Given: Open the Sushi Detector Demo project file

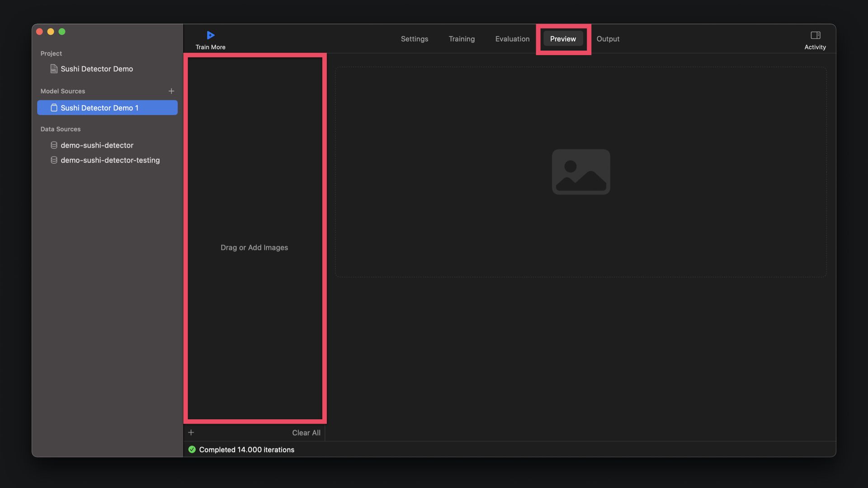Looking at the screenshot, I should point(97,69).
